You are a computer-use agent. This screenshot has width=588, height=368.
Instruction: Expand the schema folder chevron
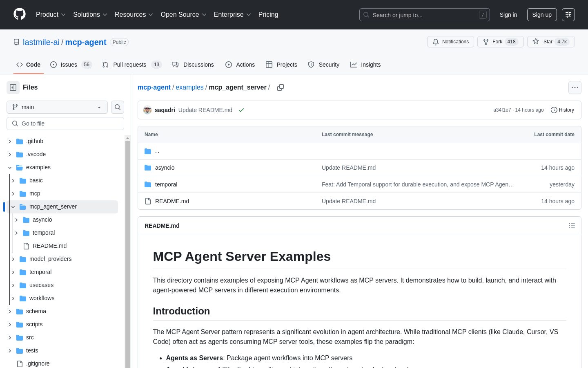10,312
